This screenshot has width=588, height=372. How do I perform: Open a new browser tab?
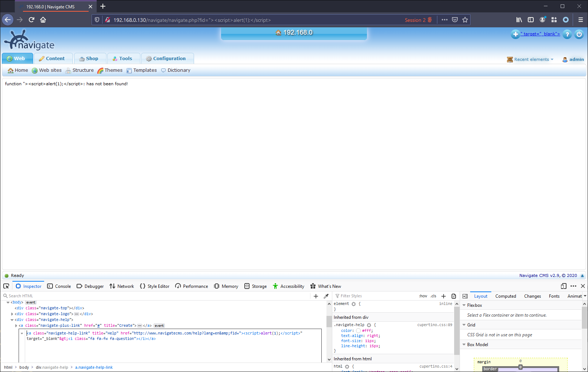tap(103, 6)
